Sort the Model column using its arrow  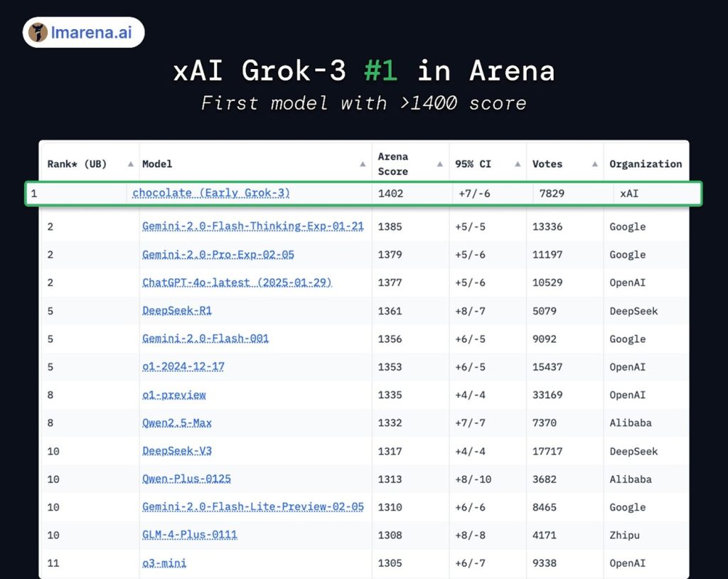(x=362, y=164)
